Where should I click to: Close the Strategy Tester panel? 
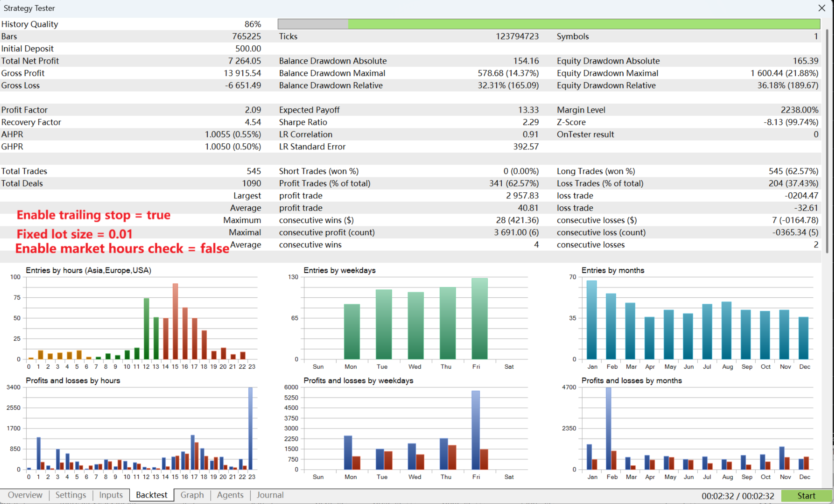coord(821,8)
